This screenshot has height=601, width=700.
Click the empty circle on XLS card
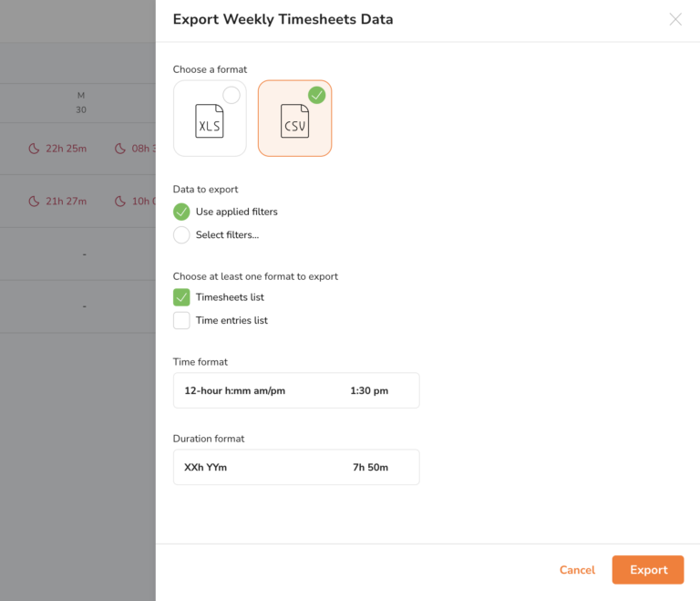[232, 95]
